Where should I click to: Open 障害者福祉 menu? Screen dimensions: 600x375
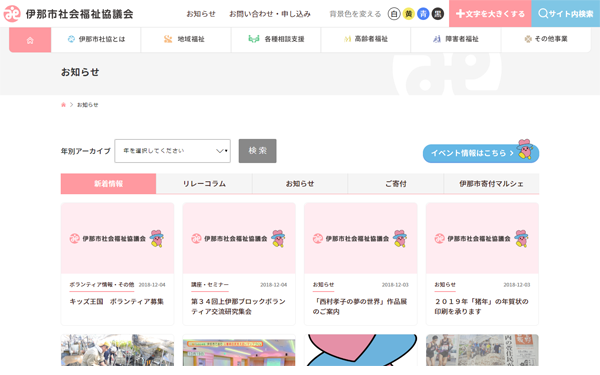pos(456,39)
